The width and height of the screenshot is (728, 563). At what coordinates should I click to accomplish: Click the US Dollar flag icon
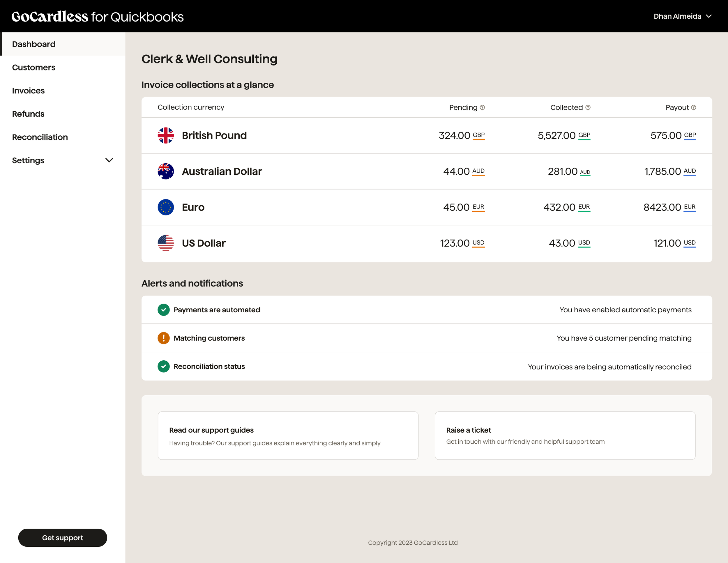[166, 243]
